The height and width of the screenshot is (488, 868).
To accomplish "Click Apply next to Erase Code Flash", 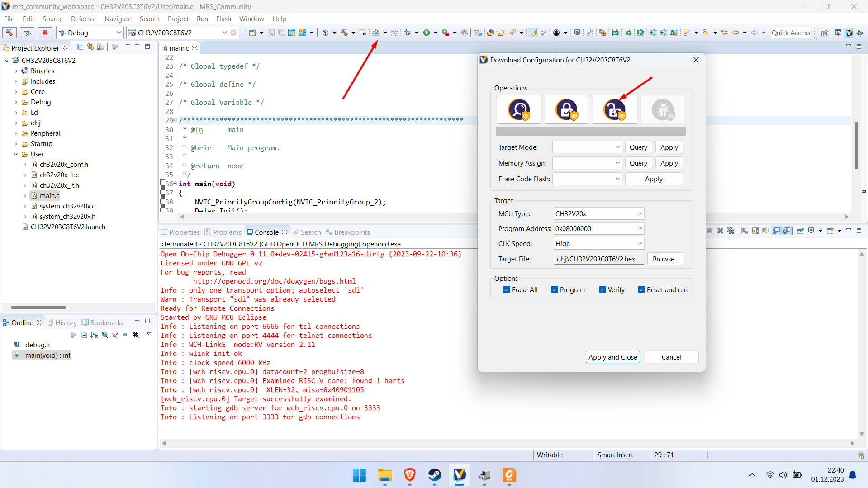I will (x=654, y=179).
